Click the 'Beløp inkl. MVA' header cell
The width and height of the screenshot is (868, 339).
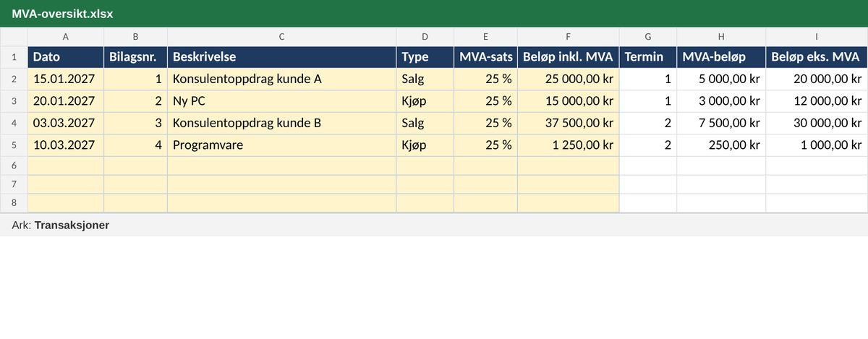pyautogui.click(x=569, y=57)
